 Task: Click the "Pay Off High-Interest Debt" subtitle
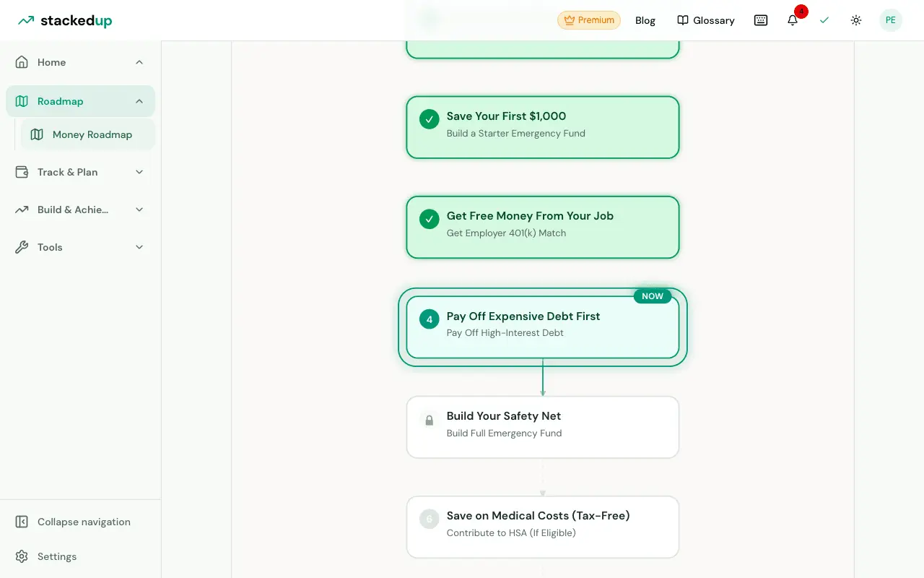505,333
